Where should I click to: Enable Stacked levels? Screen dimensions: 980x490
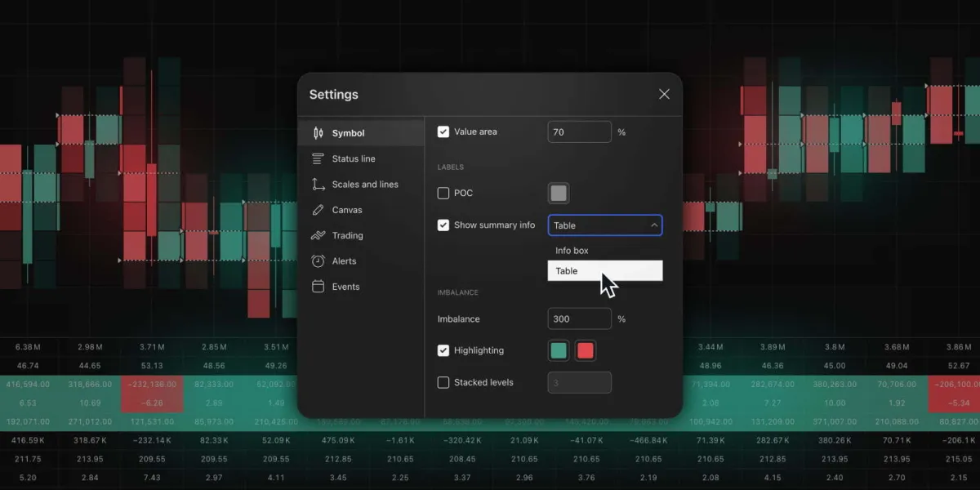tap(443, 381)
